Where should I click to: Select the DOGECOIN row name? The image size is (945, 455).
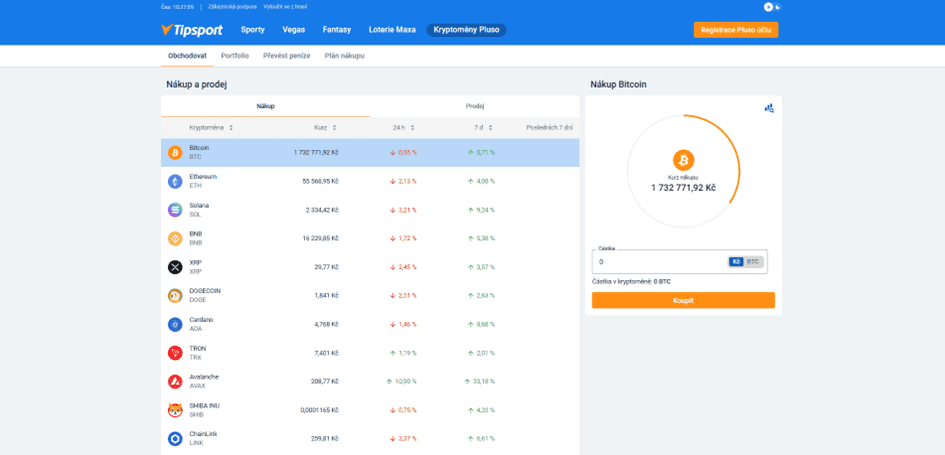[x=205, y=290]
